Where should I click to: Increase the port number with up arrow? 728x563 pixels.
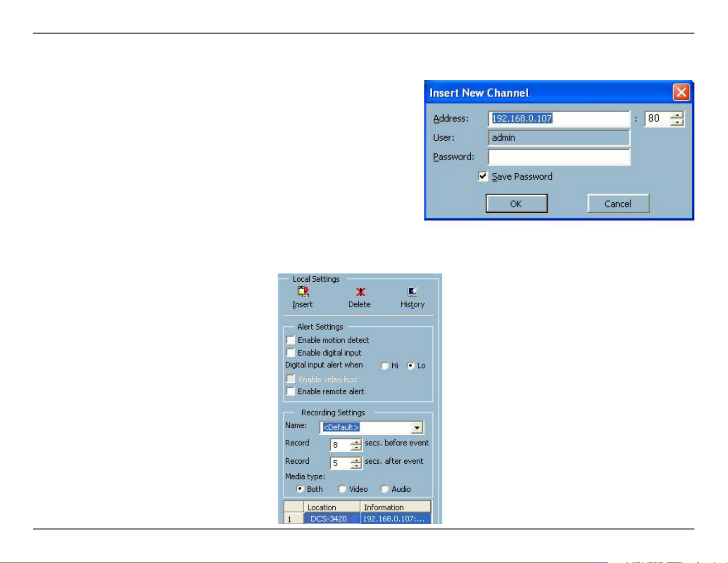coord(677,115)
